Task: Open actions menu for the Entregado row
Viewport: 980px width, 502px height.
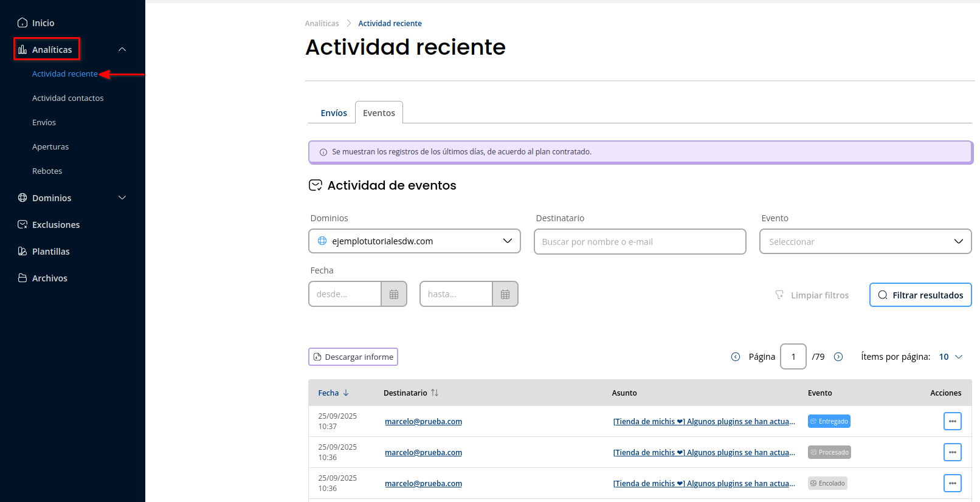Action: 952,421
